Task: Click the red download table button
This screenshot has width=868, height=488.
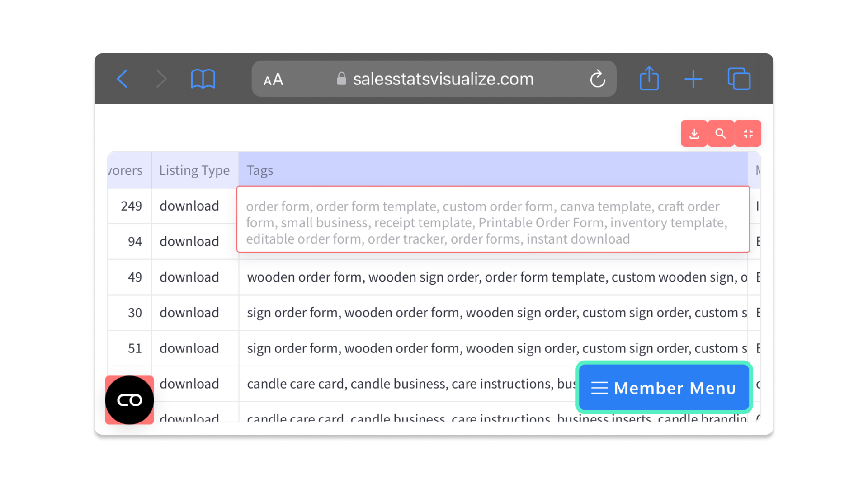Action: tap(694, 134)
